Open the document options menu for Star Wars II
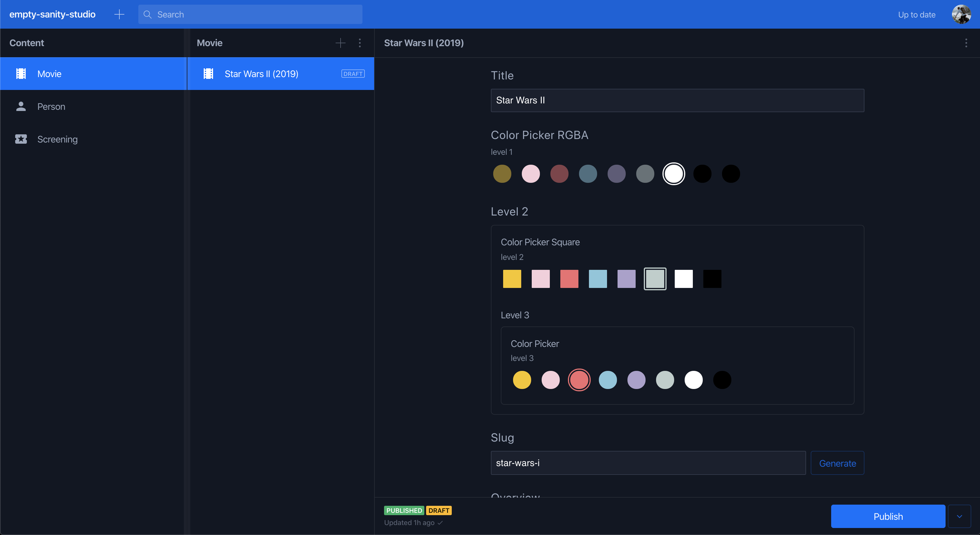 (966, 43)
